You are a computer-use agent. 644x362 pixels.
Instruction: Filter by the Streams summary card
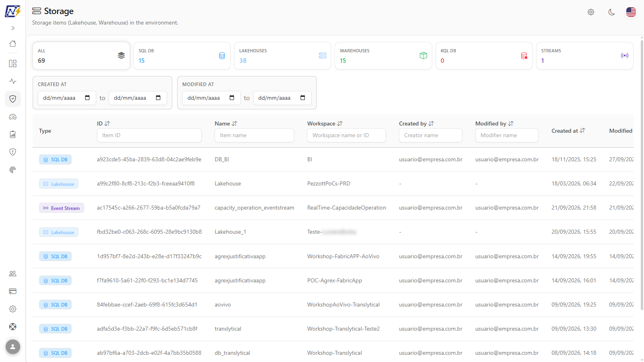click(x=585, y=56)
